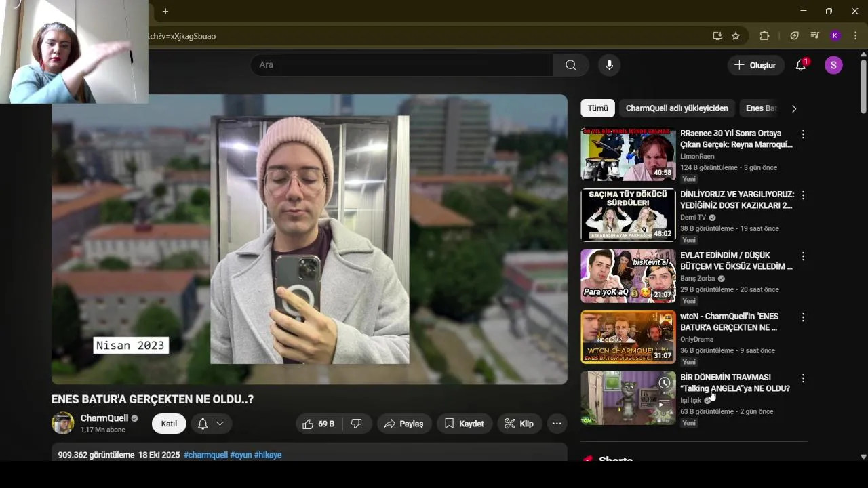Screen dimensions: 868x488
Task: Click the browser address bar URL
Action: click(182, 36)
